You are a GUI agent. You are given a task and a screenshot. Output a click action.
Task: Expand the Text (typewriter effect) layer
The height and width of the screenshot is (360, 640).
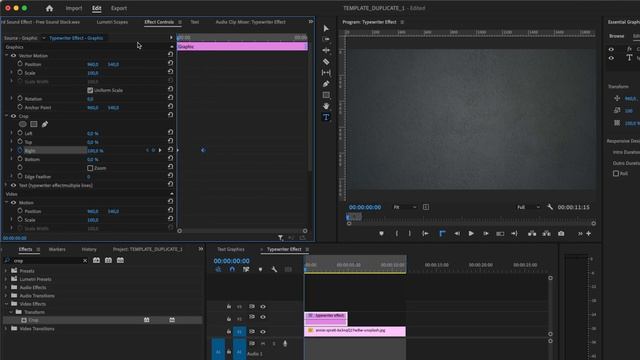(x=6, y=185)
